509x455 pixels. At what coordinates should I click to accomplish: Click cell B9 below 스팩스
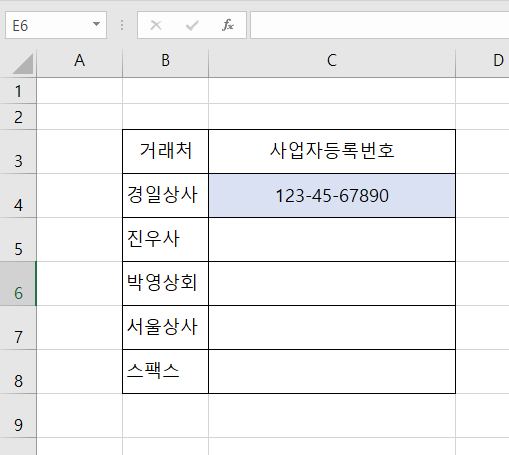click(165, 416)
